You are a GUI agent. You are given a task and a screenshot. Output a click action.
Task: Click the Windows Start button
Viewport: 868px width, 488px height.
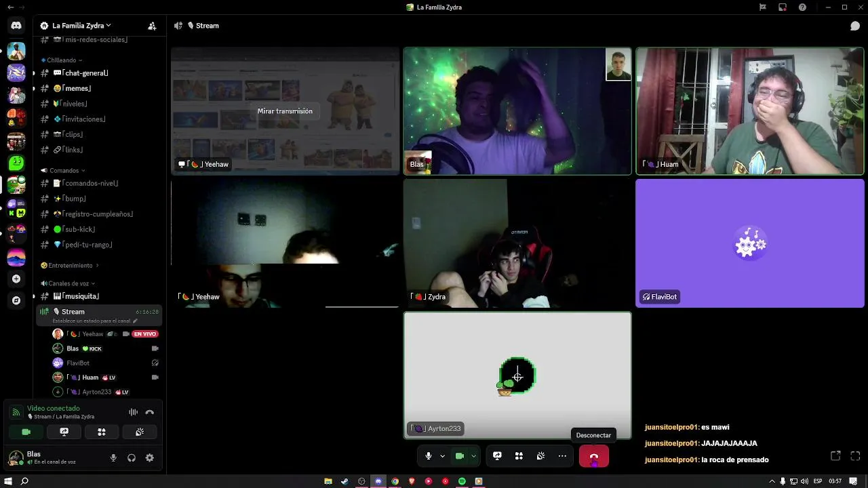click(9, 481)
